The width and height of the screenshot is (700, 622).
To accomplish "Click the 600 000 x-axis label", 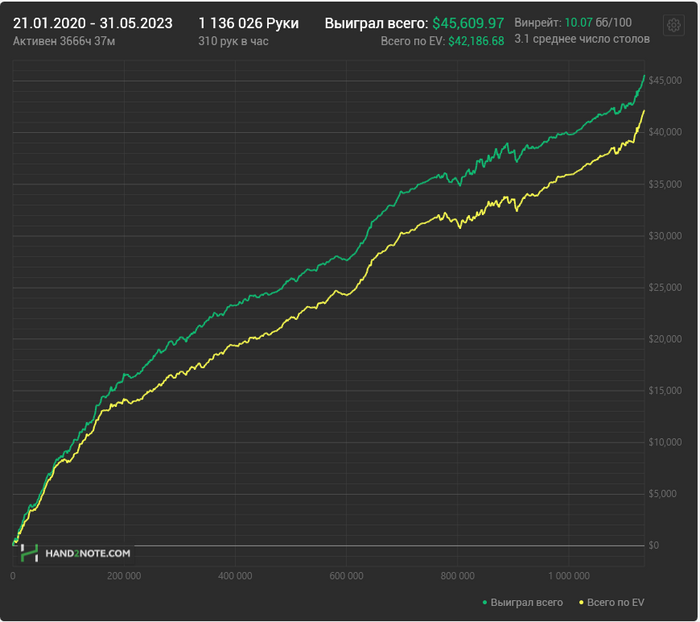I will click(x=346, y=576).
